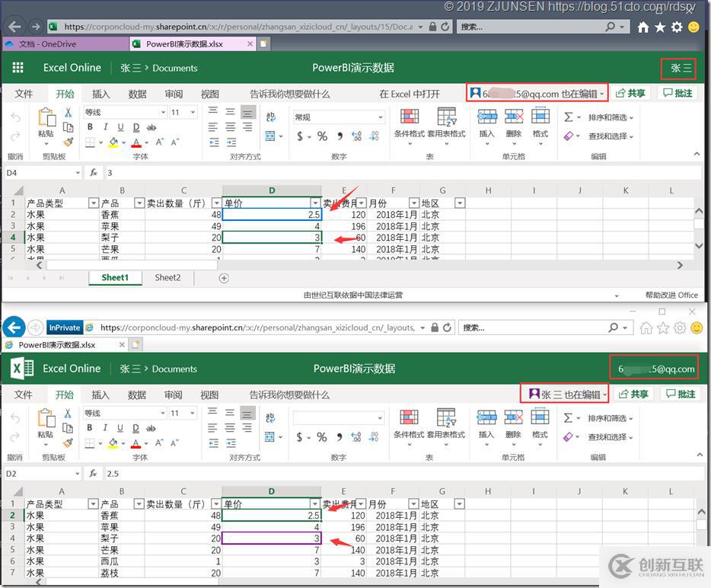This screenshot has height=588, width=711.
Task: Click font color A in top window
Action: (136, 142)
